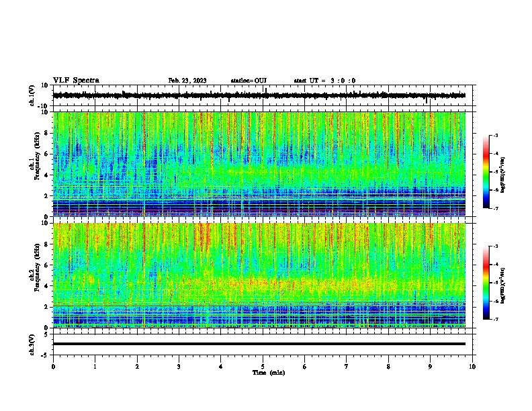This screenshot has width=532, height=411.
Task: Click time axis tick label '10'
Action: click(472, 367)
